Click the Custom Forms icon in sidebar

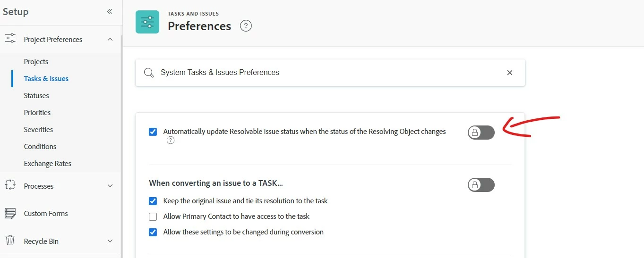[x=10, y=213]
